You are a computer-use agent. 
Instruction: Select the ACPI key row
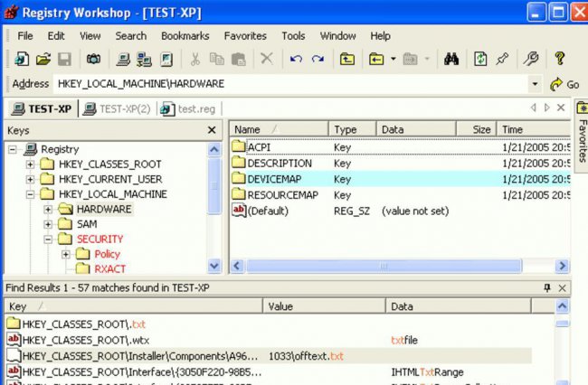pyautogui.click(x=401, y=147)
